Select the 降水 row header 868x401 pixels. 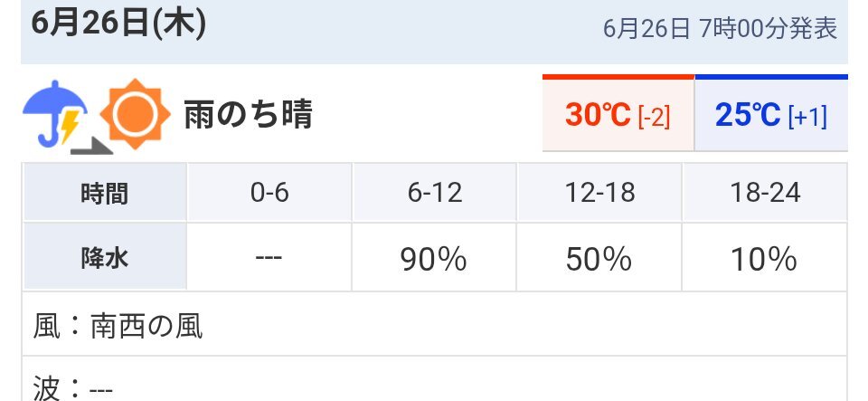[x=105, y=258]
